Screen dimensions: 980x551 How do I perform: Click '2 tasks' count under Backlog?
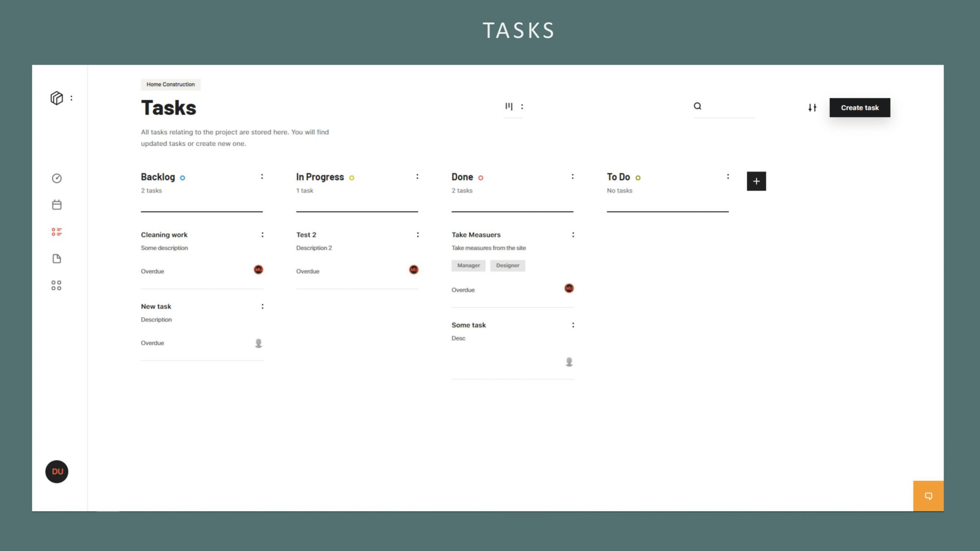(151, 191)
